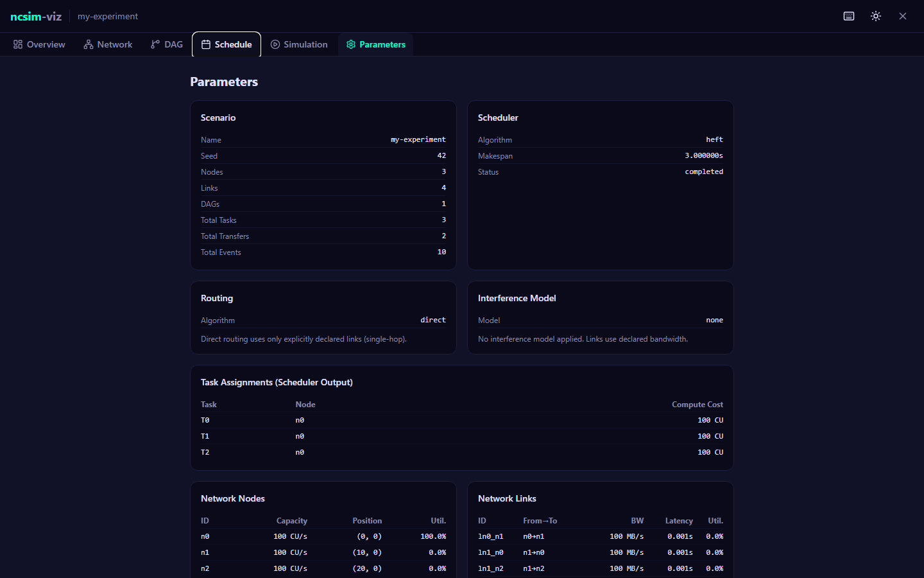Toggle the light/dark theme sun icon
Screen dimensions: 924x578
876,16
